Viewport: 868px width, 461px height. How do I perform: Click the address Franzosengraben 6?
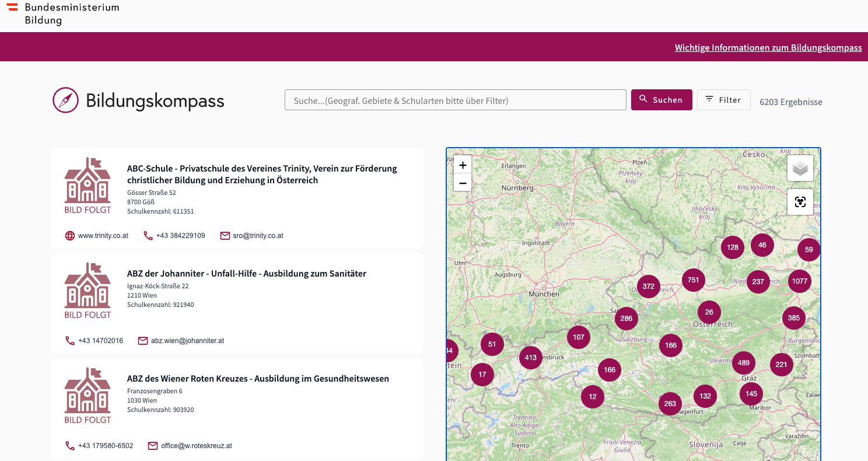pyautogui.click(x=155, y=391)
